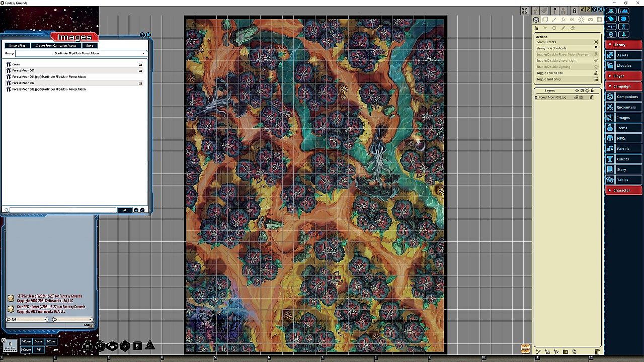The image size is (644, 362).
Task: Click the Zoom Extents fullscreen icon above the map
Action: pos(524,11)
